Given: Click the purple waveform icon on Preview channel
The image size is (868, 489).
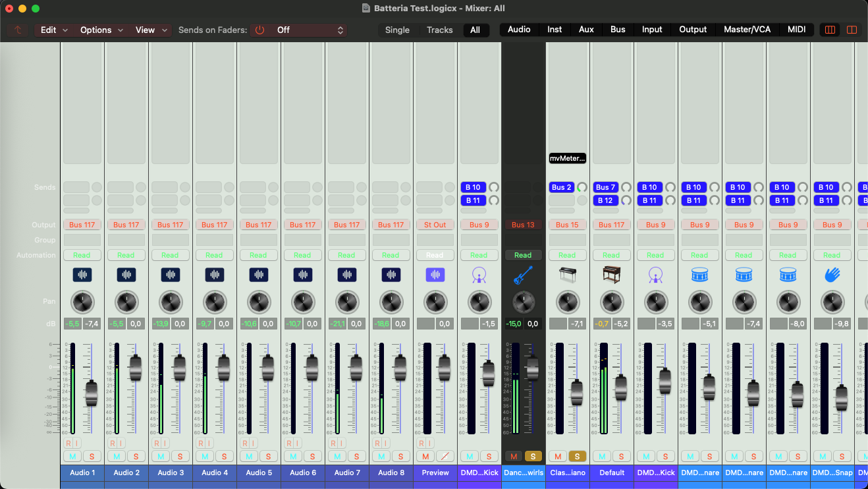Looking at the screenshot, I should pyautogui.click(x=435, y=275).
